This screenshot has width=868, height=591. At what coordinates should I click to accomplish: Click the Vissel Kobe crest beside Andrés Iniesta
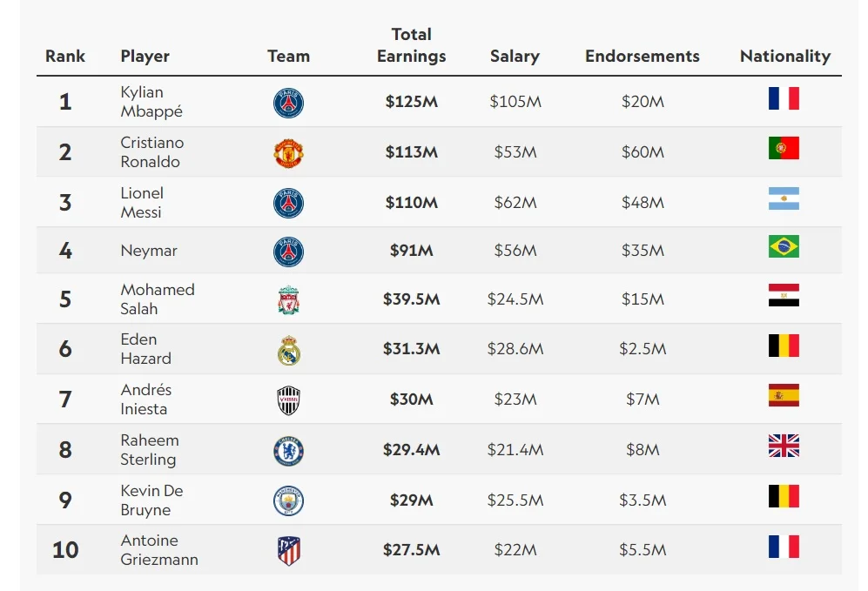point(288,400)
